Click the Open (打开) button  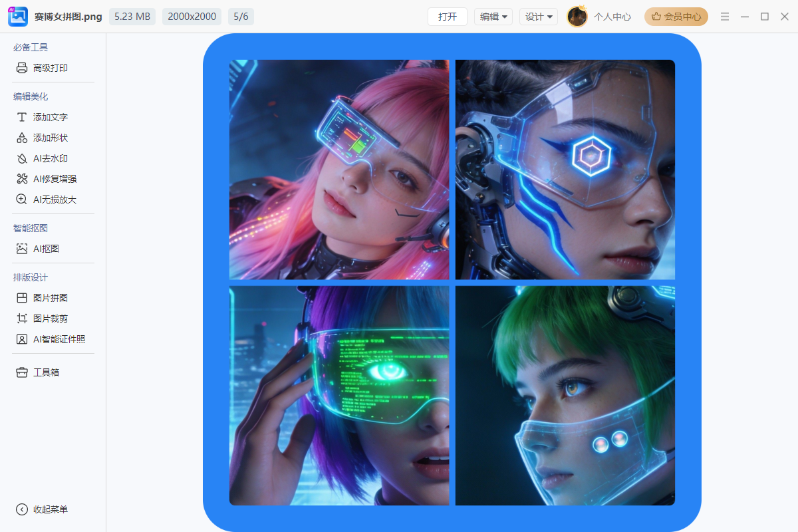[448, 17]
